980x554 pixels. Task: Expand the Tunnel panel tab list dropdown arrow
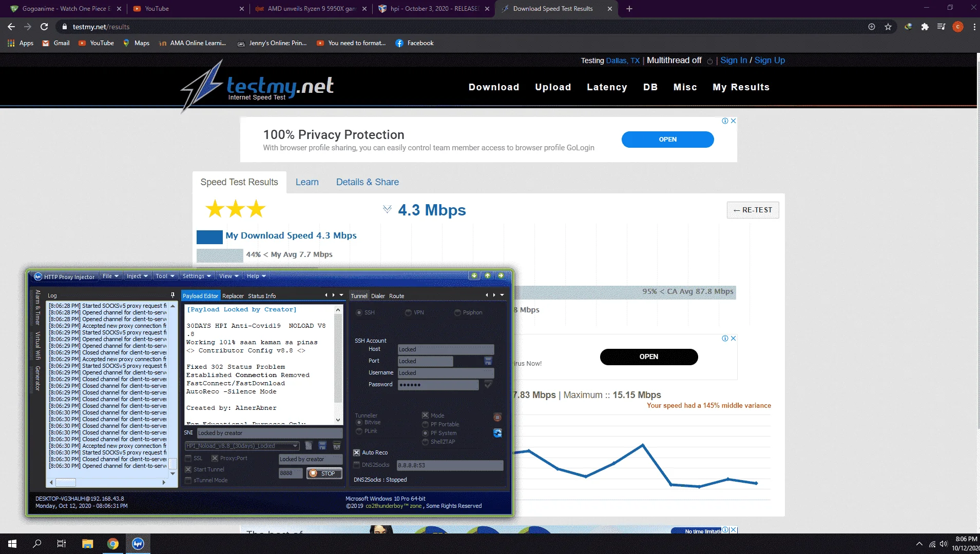(502, 295)
